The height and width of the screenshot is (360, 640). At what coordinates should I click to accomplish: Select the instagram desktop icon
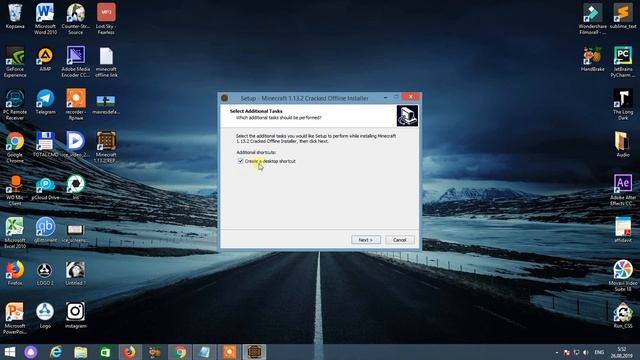[76, 316]
